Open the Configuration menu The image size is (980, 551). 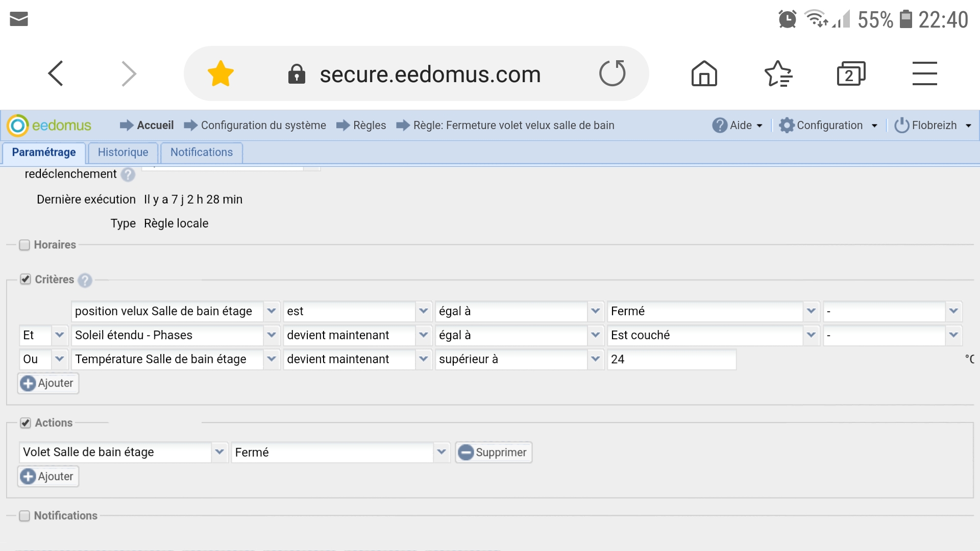pos(828,126)
